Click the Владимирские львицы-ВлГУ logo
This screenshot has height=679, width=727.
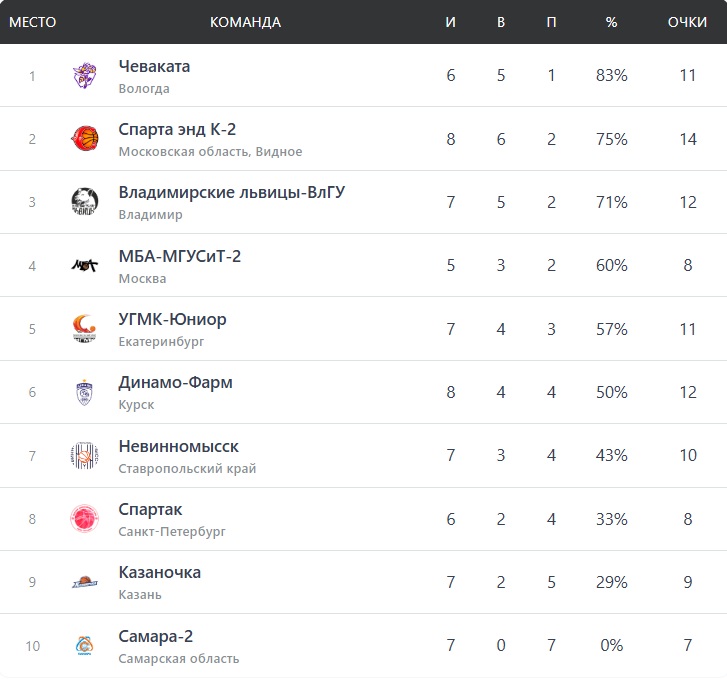pyautogui.click(x=84, y=202)
